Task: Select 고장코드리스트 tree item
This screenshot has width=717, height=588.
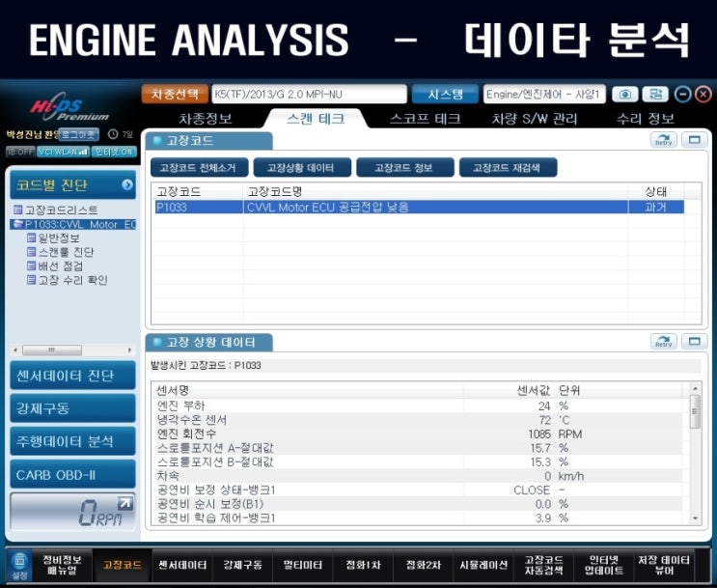Action: [56, 210]
